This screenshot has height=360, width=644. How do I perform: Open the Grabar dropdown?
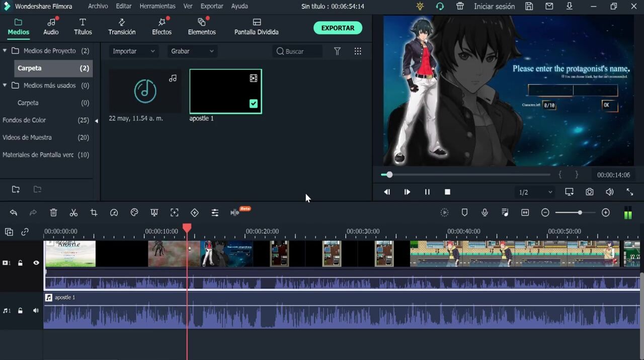click(x=192, y=51)
